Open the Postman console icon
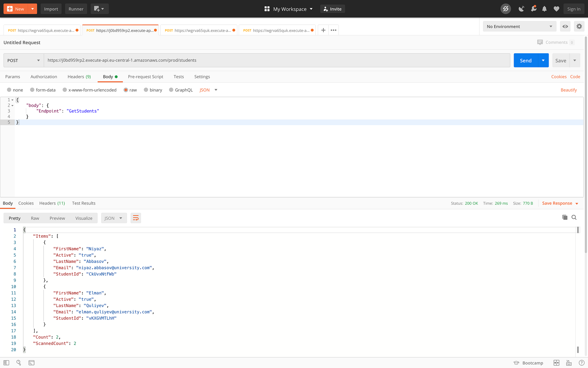Viewport: 588px width, 368px height. 31,363
